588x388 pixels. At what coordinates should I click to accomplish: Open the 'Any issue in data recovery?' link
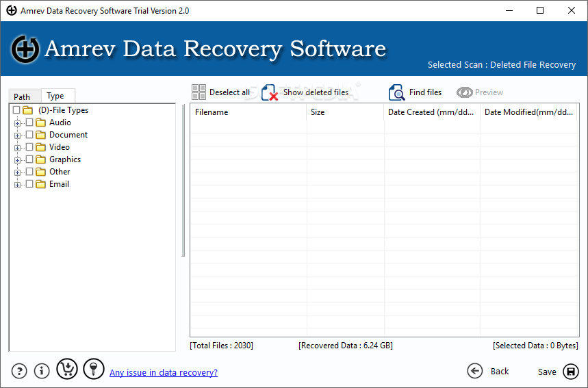(x=164, y=372)
